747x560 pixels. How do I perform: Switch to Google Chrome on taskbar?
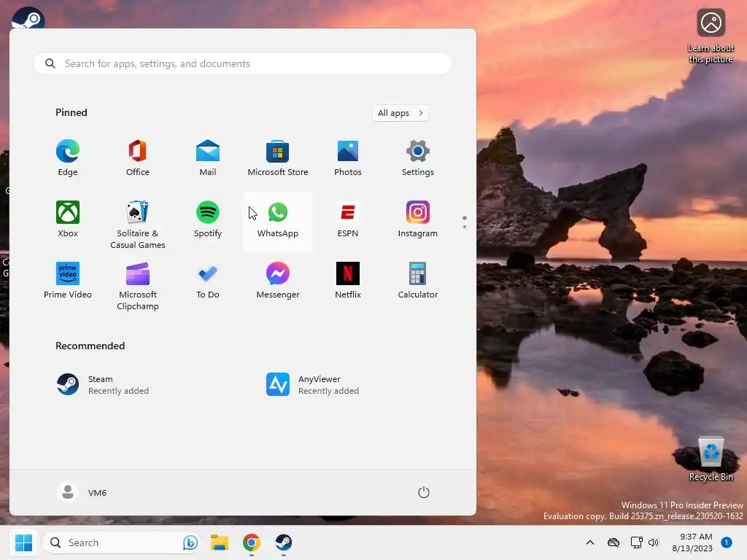pos(252,542)
